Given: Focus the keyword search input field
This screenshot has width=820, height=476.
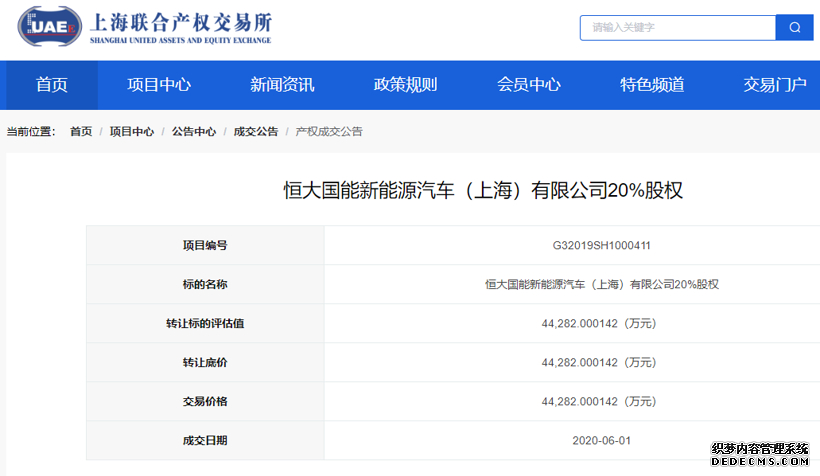Looking at the screenshot, I should pos(678,27).
